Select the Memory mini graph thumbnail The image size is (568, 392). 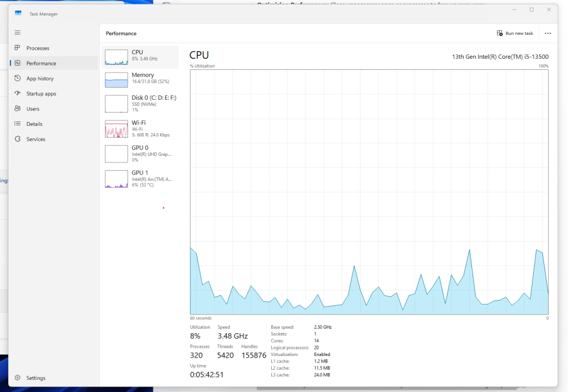116,80
